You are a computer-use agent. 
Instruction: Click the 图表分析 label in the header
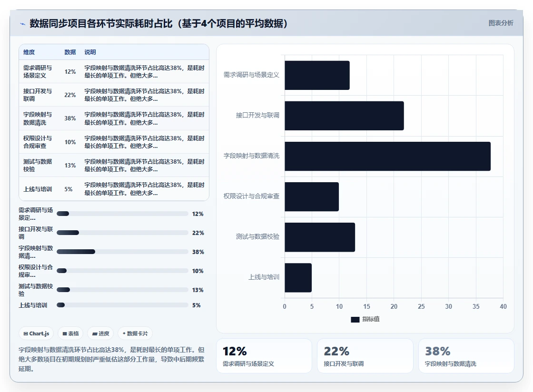click(x=501, y=23)
